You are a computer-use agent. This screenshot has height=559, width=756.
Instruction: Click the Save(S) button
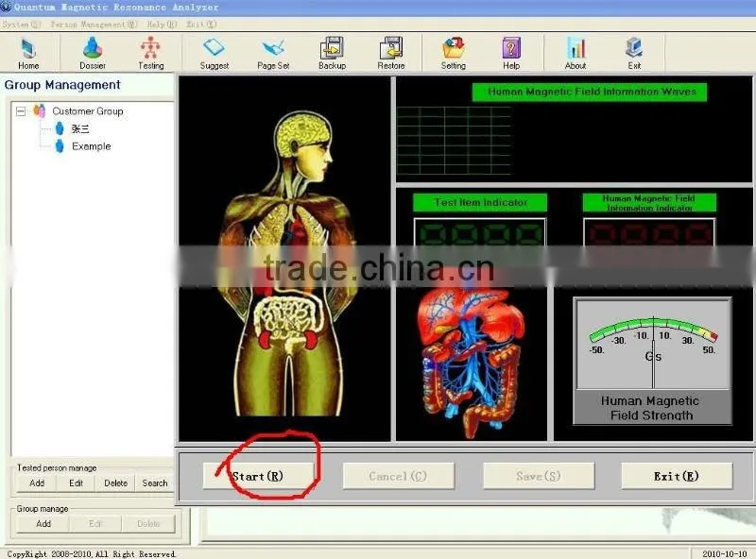tap(539, 476)
